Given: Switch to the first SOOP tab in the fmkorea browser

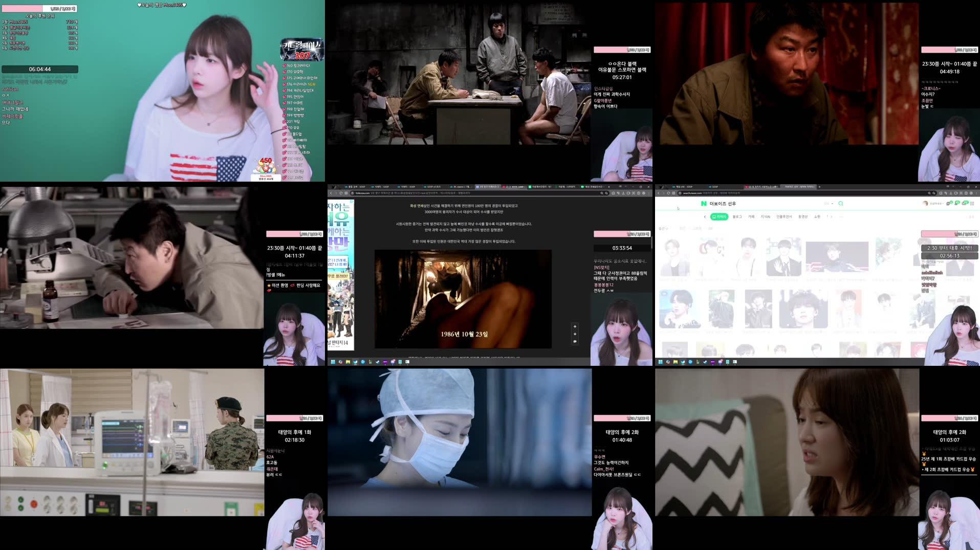Looking at the screenshot, I should click(356, 187).
